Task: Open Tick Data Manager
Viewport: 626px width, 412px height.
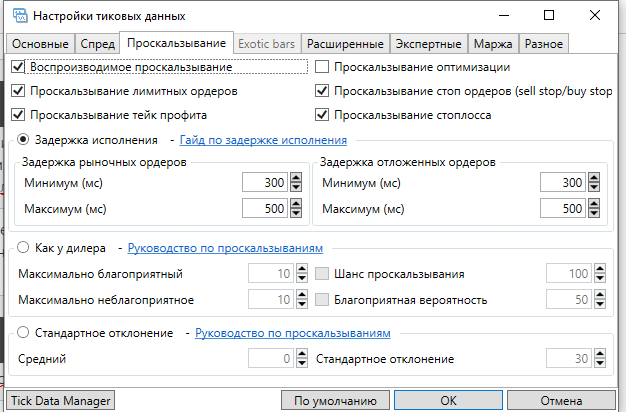Action: coord(61,400)
